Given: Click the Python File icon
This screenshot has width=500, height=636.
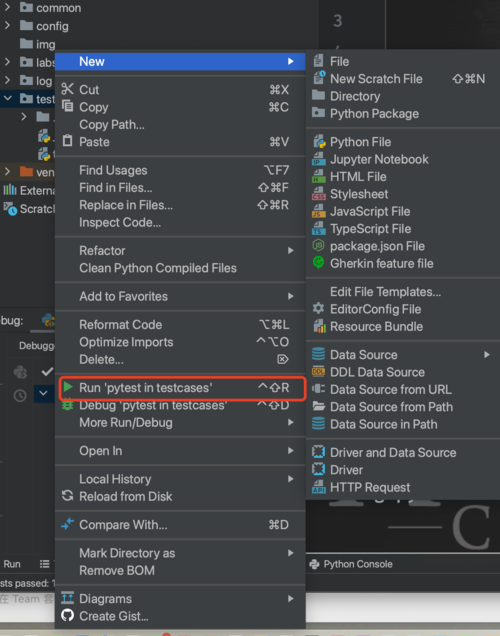Looking at the screenshot, I should pyautogui.click(x=319, y=142).
